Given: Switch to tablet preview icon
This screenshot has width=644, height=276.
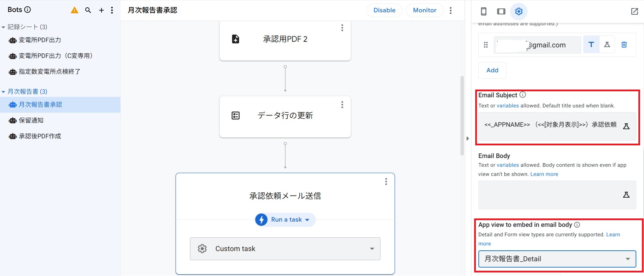Looking at the screenshot, I should [x=501, y=12].
